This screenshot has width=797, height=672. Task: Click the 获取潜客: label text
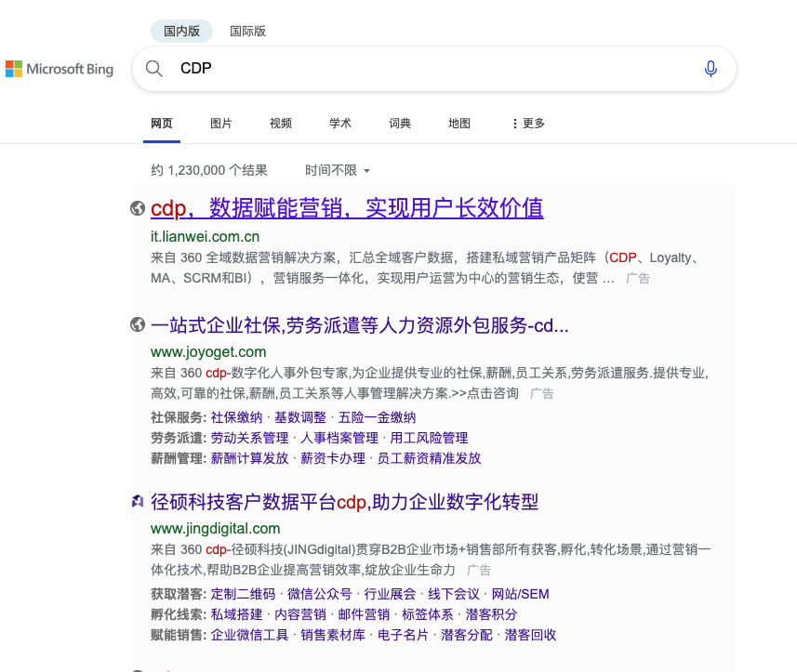point(179,594)
